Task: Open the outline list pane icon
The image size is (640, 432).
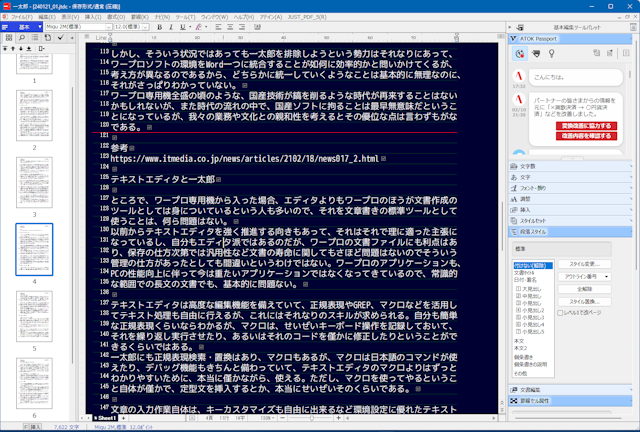Action: (x=35, y=38)
